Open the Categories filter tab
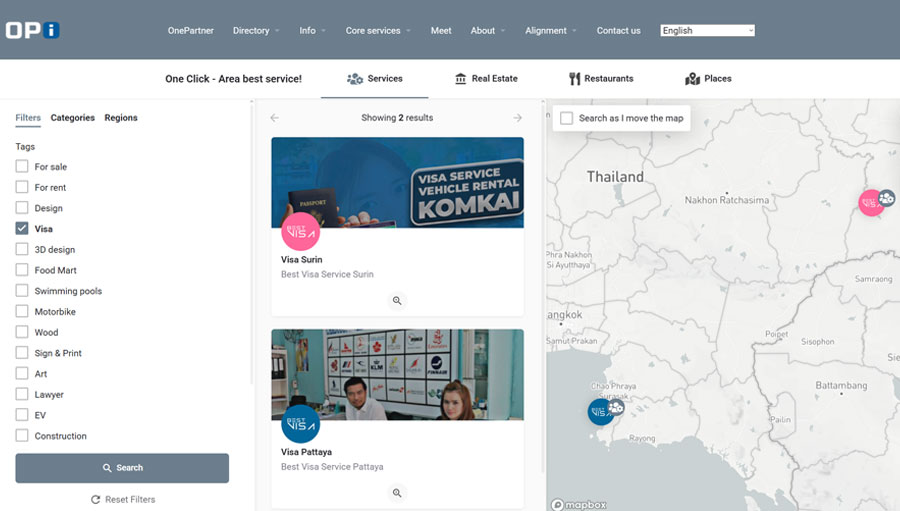 coord(73,118)
